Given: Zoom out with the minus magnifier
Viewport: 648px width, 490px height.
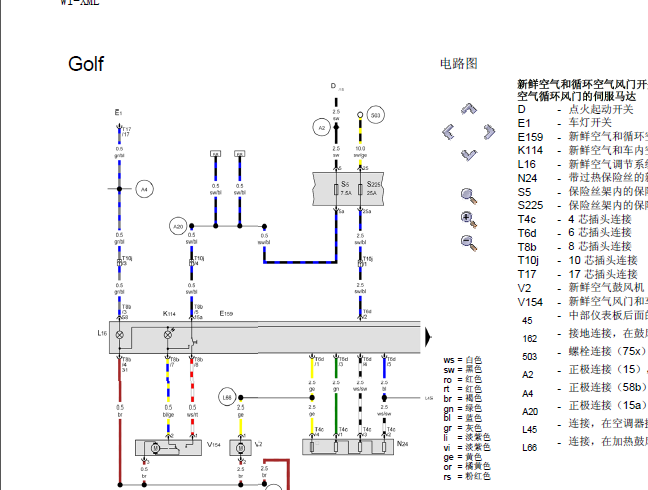Looking at the screenshot, I should (469, 243).
